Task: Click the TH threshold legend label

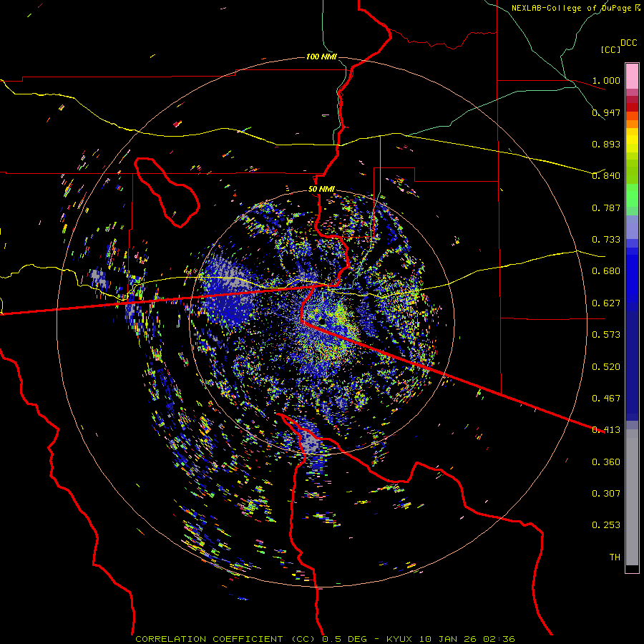Action: coord(615,557)
